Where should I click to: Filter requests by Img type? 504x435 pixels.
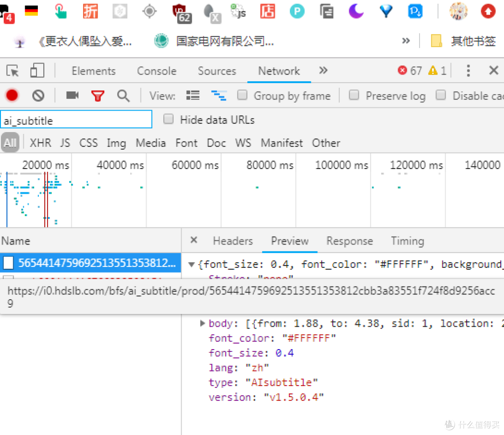pyautogui.click(x=116, y=143)
